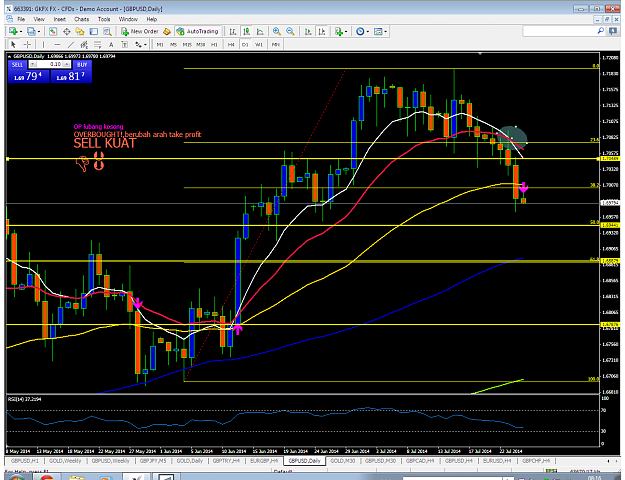Select the Crosshair tool
The width and height of the screenshot is (625, 480).
coord(27,44)
